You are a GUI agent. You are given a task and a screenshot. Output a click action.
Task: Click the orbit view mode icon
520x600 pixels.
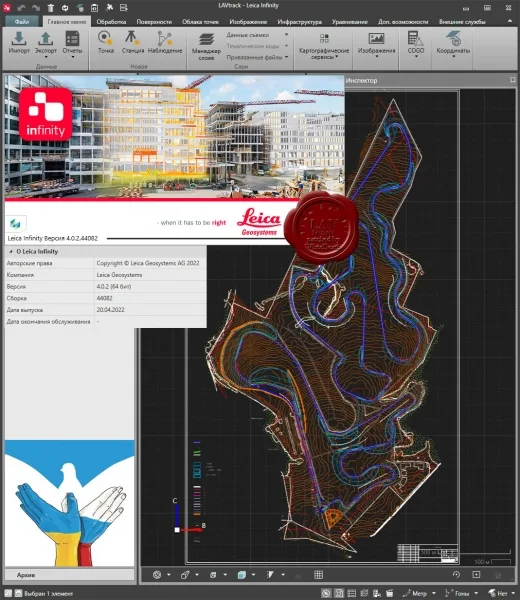(157, 575)
